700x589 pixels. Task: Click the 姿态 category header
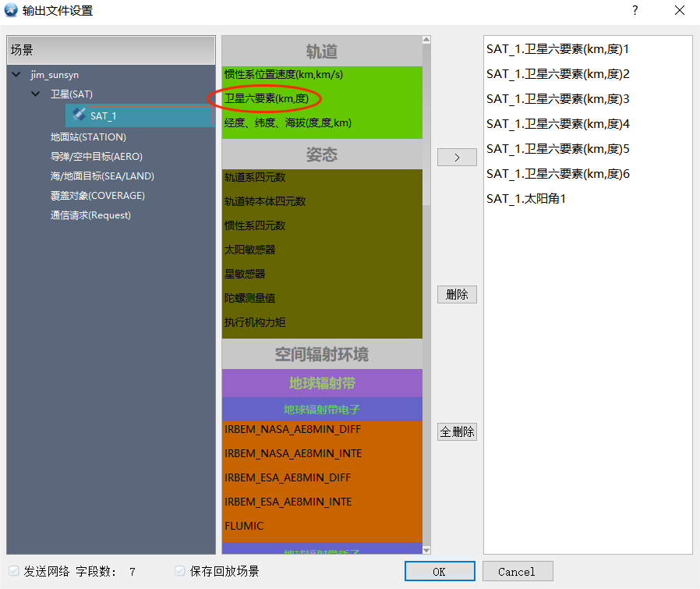[322, 154]
